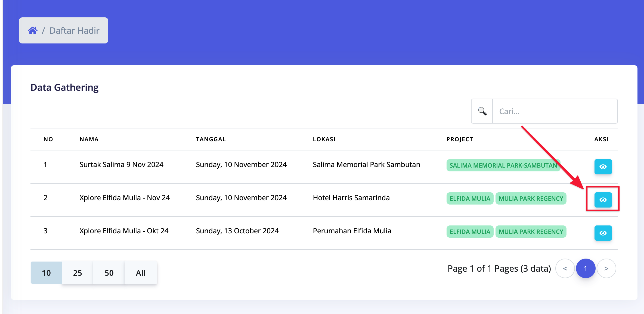Go to next page arrow
Image resolution: width=644 pixels, height=314 pixels.
606,268
